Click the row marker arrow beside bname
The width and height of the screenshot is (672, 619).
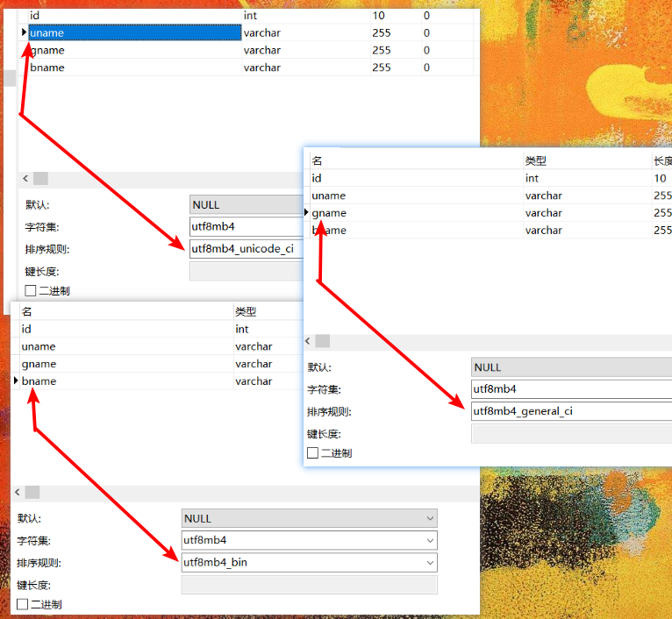click(x=16, y=381)
